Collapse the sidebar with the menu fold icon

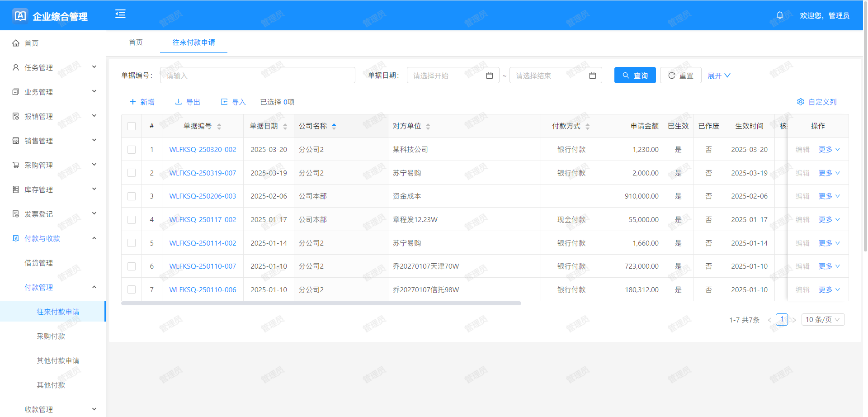pos(120,14)
